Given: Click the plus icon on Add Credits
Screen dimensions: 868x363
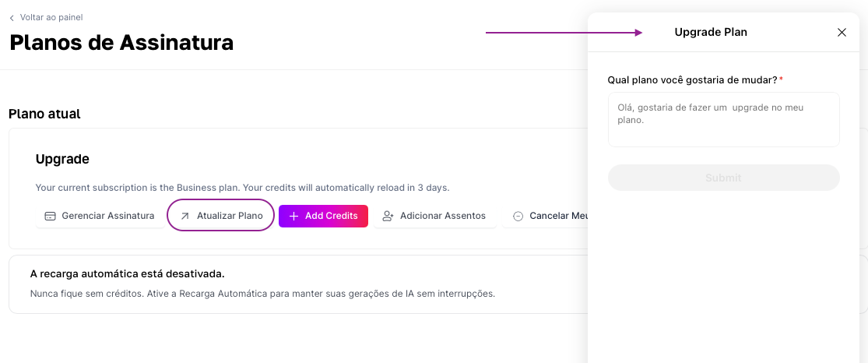Looking at the screenshot, I should pos(293,216).
